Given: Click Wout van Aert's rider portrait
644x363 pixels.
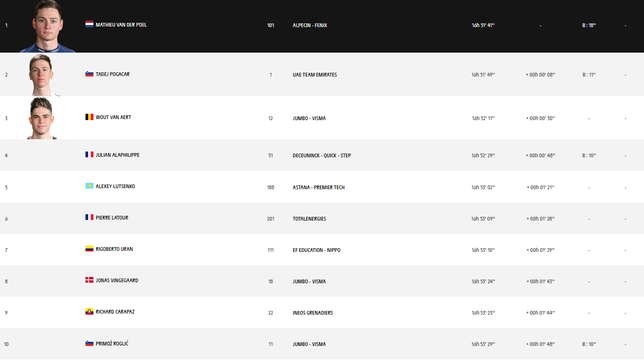Looking at the screenshot, I should tap(42, 117).
